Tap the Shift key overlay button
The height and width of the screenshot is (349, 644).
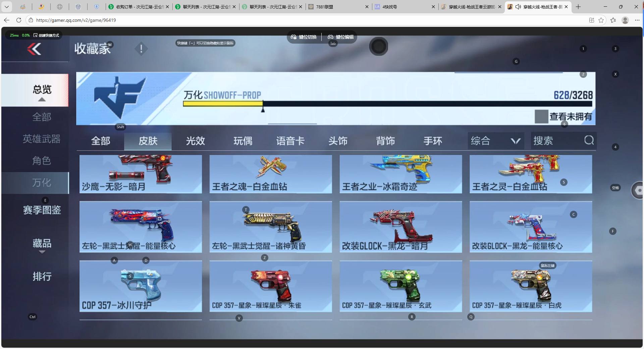point(120,127)
